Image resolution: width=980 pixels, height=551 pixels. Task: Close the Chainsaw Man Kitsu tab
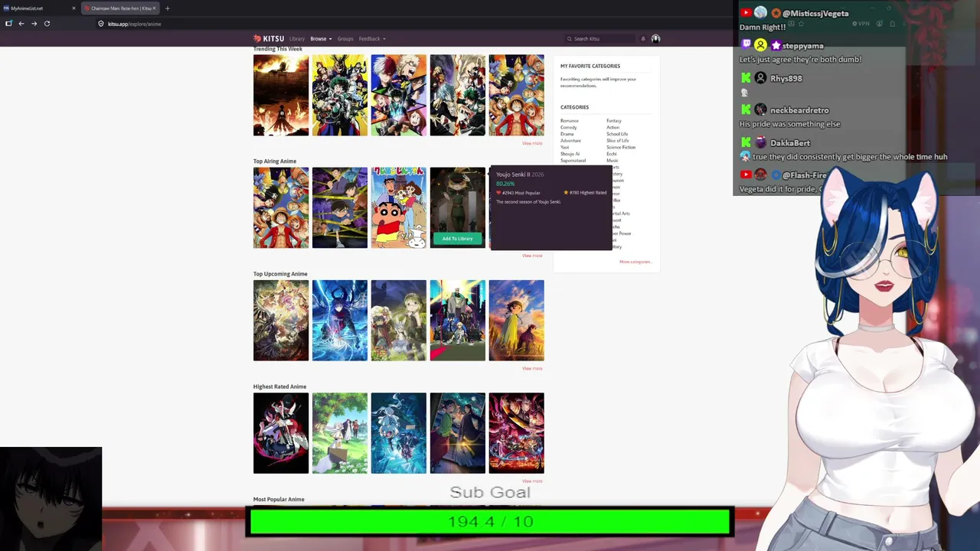pos(154,8)
